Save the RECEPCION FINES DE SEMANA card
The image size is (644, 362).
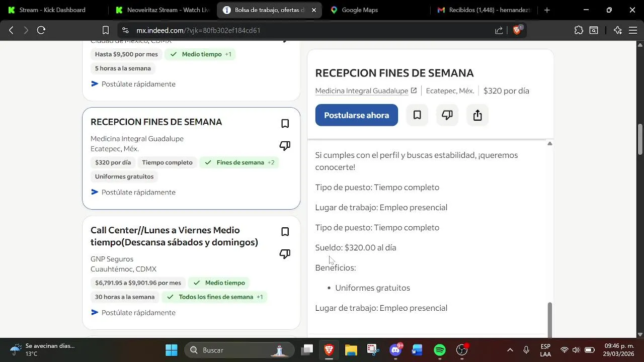[x=285, y=124]
